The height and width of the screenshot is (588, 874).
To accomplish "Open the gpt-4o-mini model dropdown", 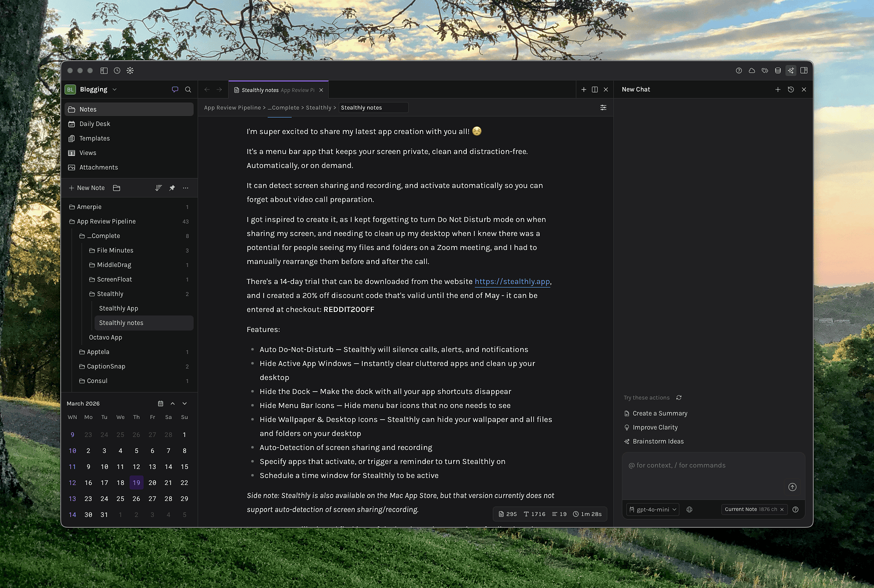I will coord(653,509).
